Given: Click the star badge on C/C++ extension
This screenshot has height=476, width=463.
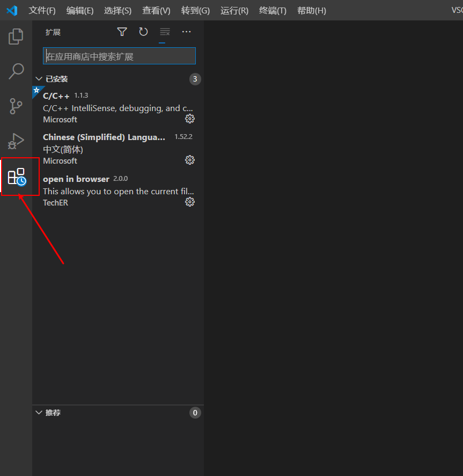Looking at the screenshot, I should (36, 91).
